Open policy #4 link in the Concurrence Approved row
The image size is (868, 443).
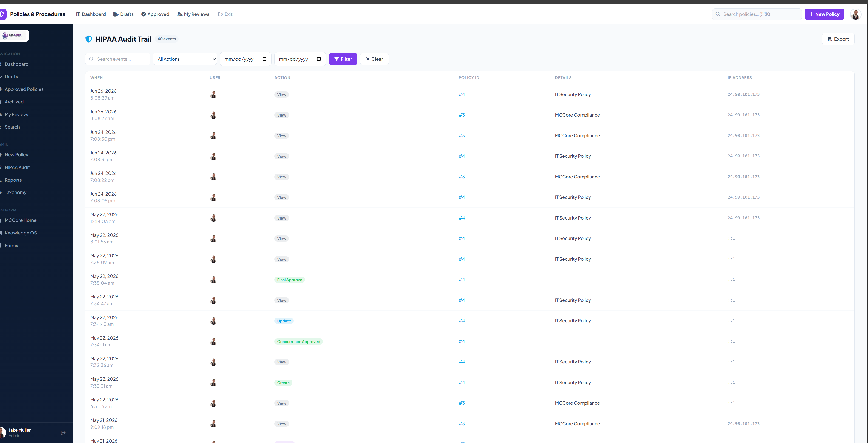pyautogui.click(x=462, y=341)
